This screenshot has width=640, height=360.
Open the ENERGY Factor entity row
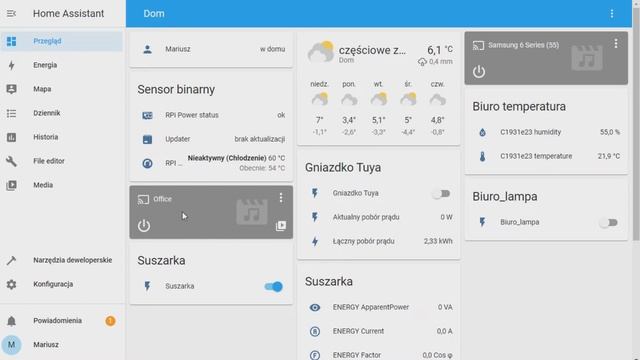click(x=379, y=355)
